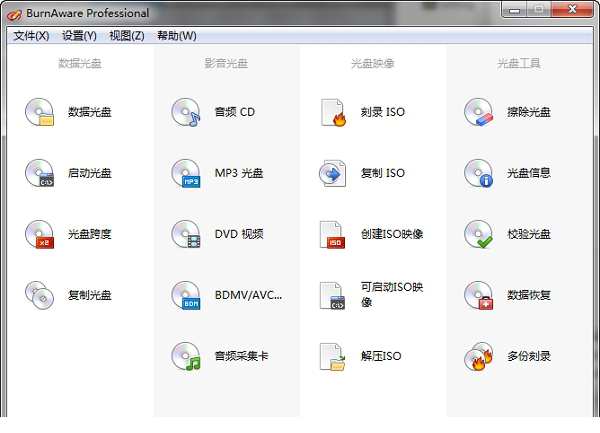Open the 帮助(W) menu

[x=177, y=36]
